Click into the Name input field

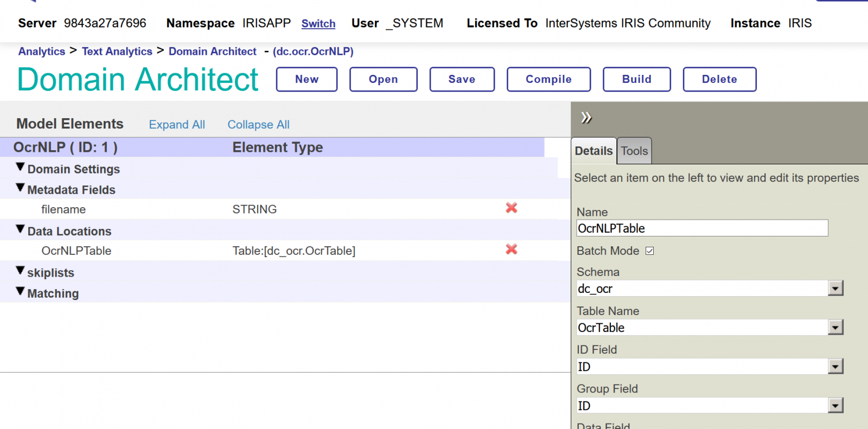tap(701, 228)
